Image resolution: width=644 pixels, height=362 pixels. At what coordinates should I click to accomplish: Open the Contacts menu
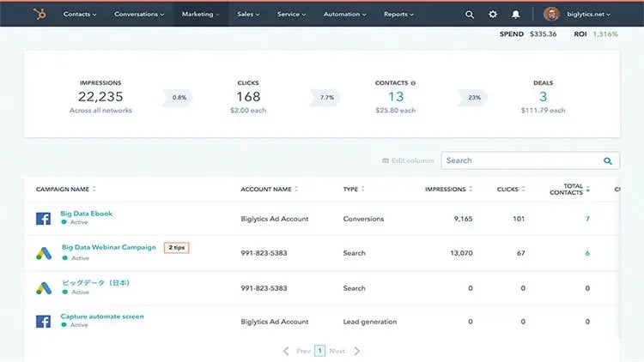(x=80, y=15)
